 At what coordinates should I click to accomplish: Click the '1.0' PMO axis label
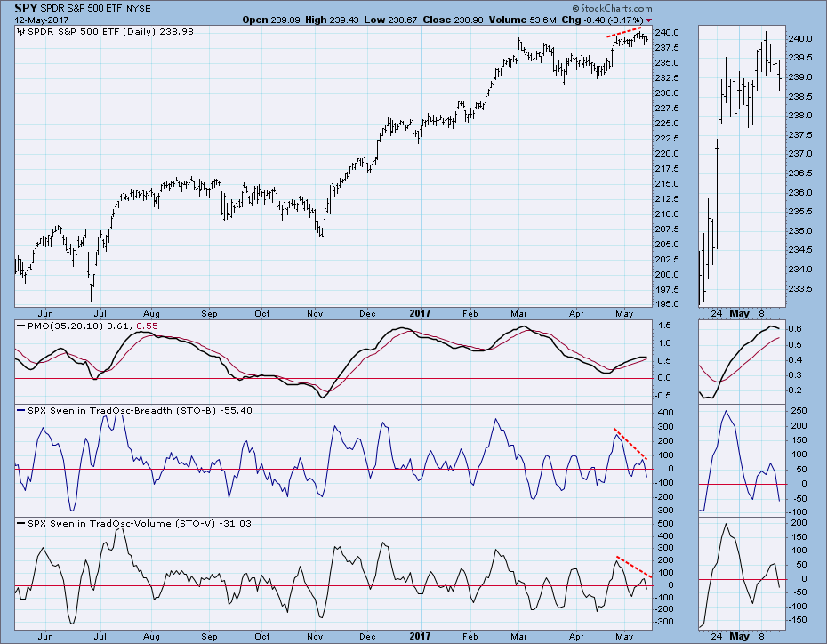663,342
